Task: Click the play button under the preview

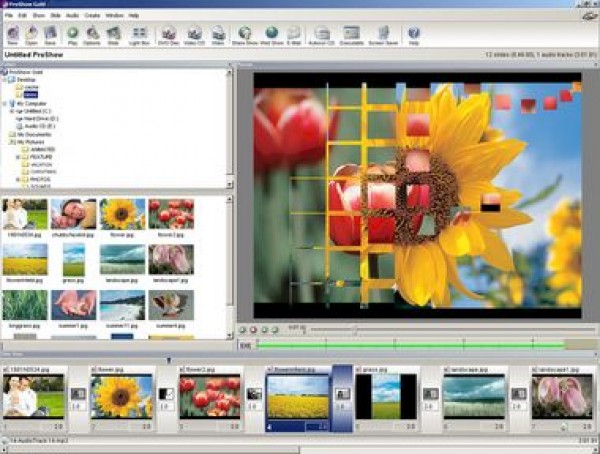Action: tap(243, 329)
